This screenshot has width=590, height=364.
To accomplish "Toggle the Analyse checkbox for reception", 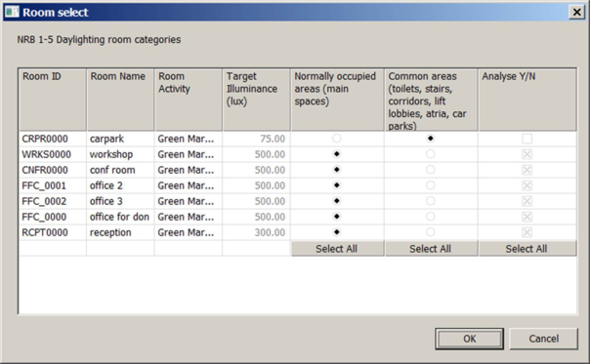I will click(527, 232).
